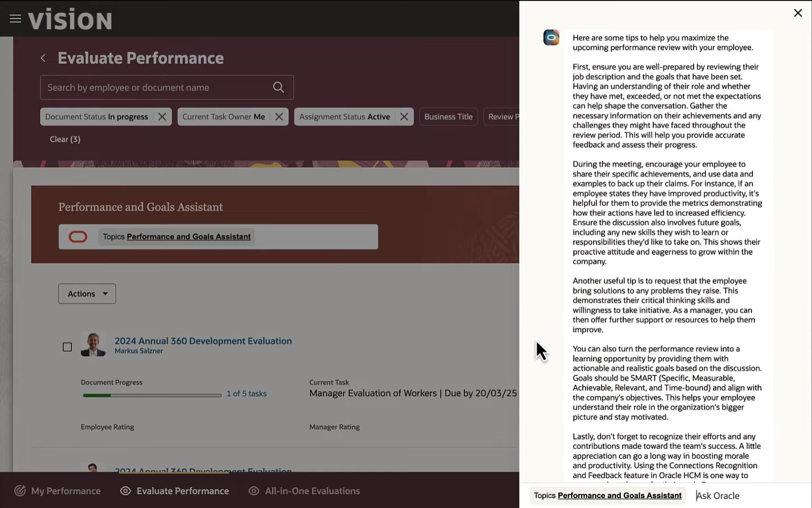Open the hamburger navigation menu
812x508 pixels.
pyautogui.click(x=15, y=19)
